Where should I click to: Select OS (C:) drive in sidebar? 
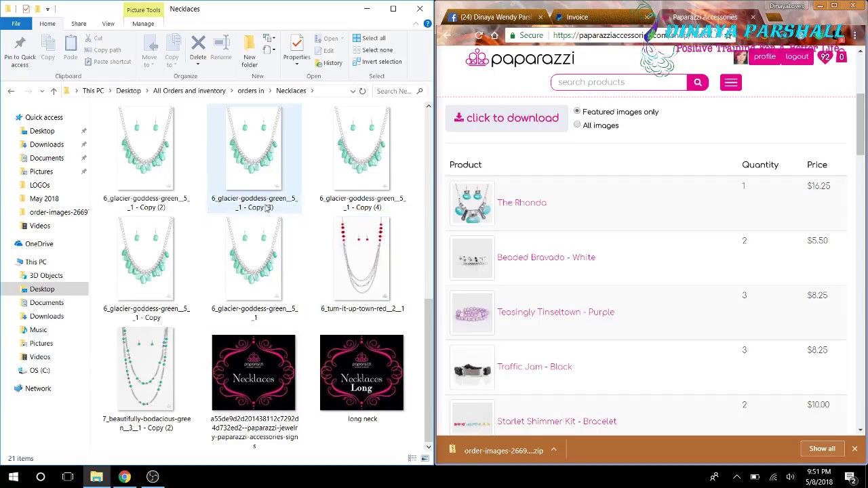point(39,371)
